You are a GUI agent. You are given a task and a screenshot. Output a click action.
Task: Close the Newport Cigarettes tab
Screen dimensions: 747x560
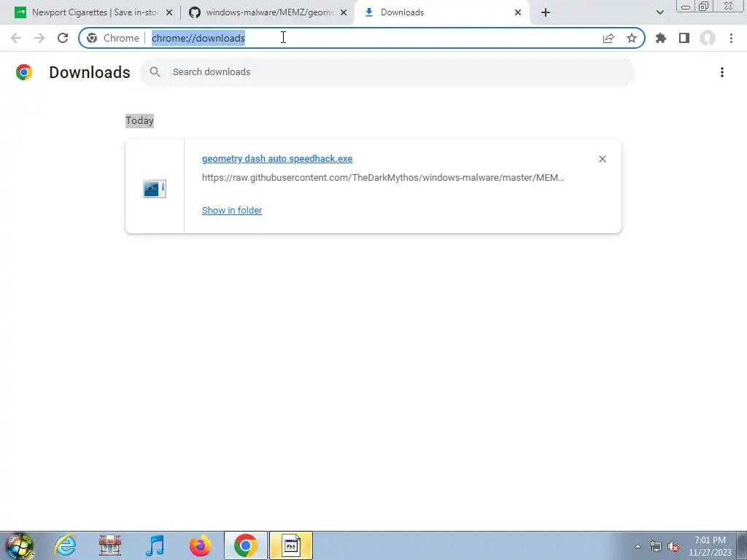coord(169,12)
